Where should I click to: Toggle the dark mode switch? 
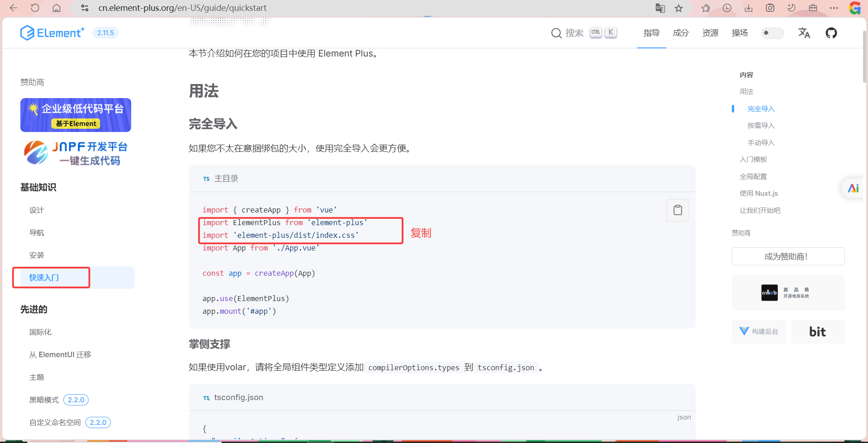pyautogui.click(x=772, y=33)
